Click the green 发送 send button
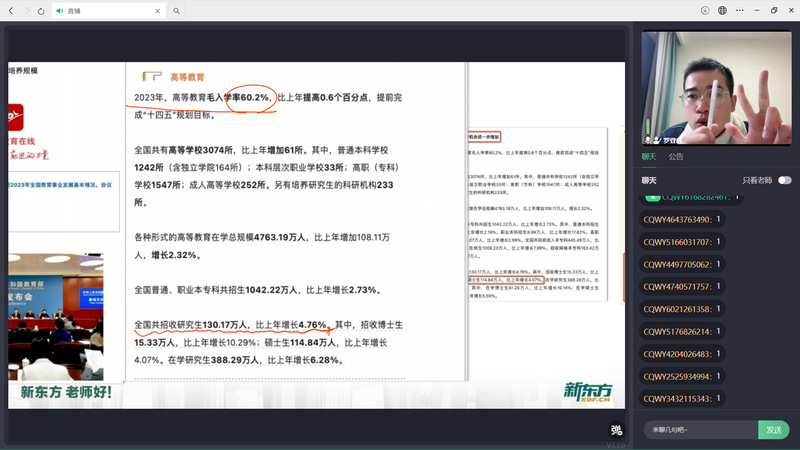 (x=774, y=429)
